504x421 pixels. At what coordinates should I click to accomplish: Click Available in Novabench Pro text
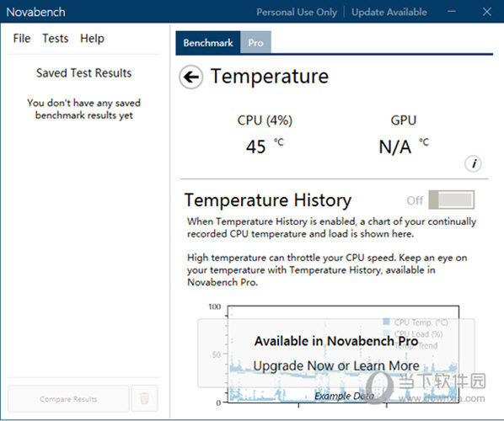pyautogui.click(x=336, y=341)
